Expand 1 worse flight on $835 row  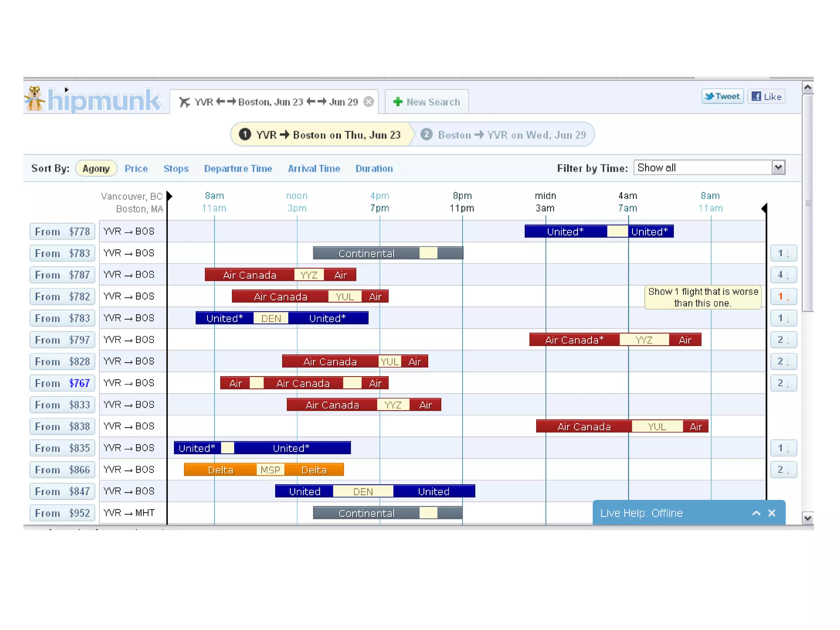[783, 448]
